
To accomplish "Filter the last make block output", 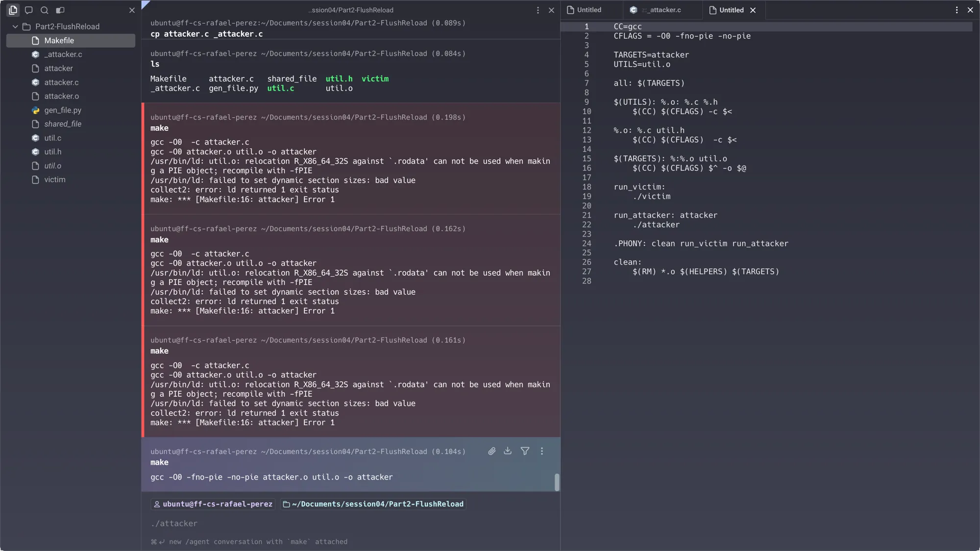I will tap(525, 451).
